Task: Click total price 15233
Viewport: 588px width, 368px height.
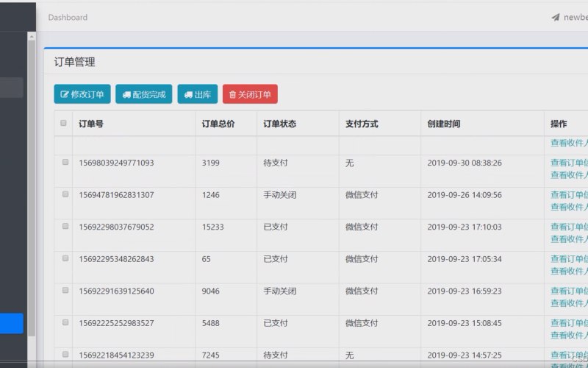Action: [x=212, y=227]
